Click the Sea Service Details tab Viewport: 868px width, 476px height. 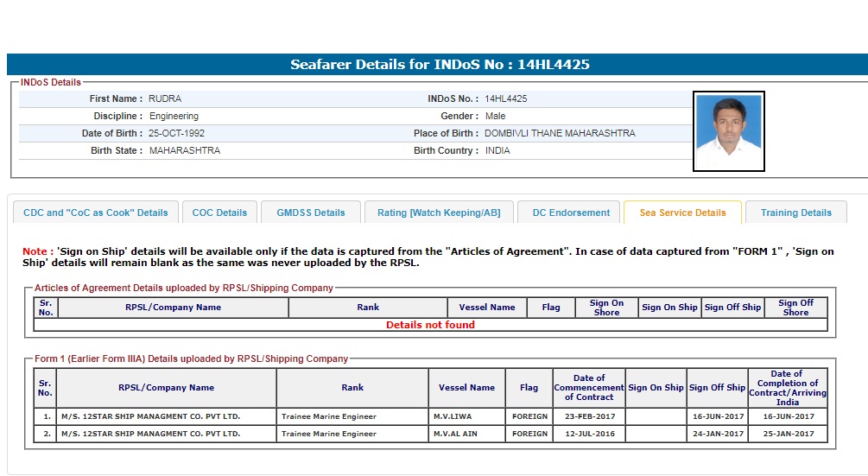(x=682, y=213)
